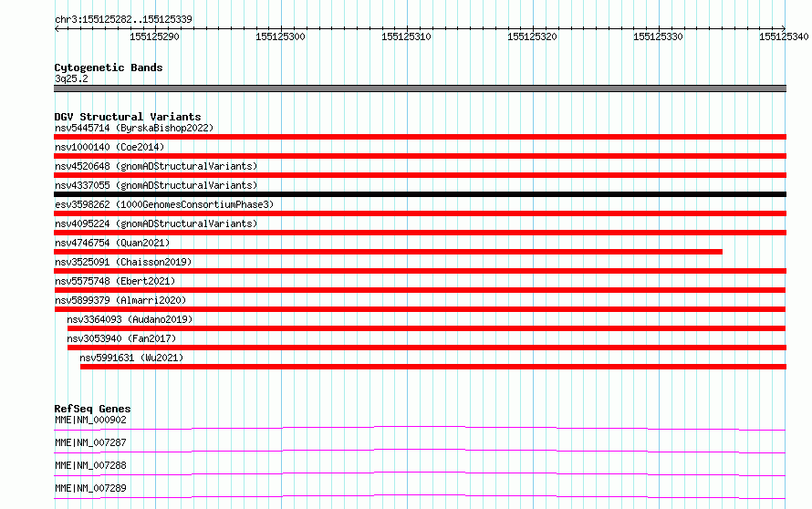Click the red bar for nsv3525091

(x=420, y=271)
